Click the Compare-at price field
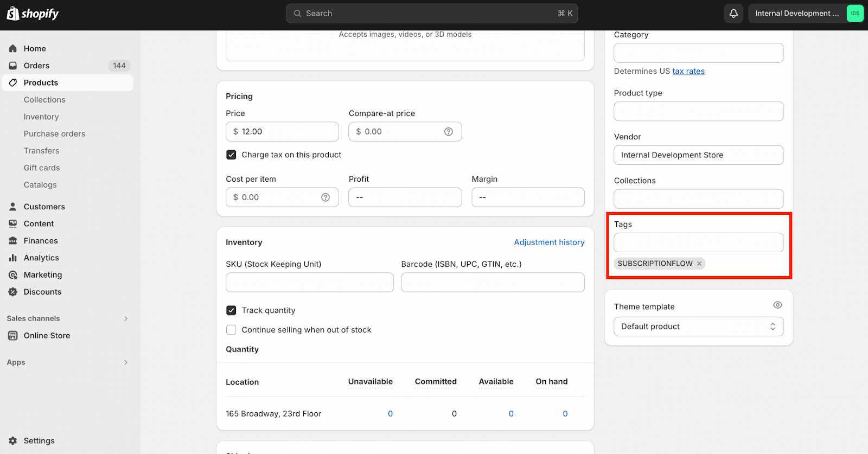The height and width of the screenshot is (454, 868). tap(405, 132)
